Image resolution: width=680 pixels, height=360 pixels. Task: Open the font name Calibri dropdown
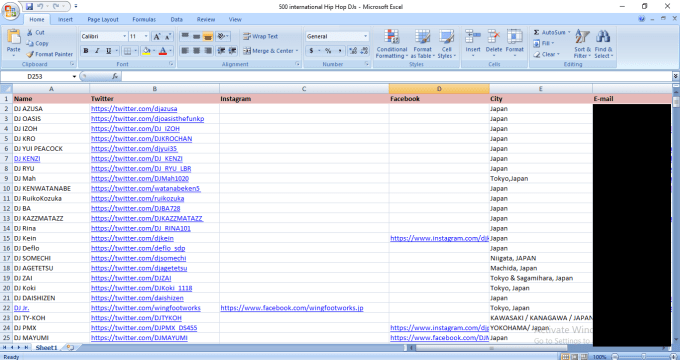click(124, 36)
